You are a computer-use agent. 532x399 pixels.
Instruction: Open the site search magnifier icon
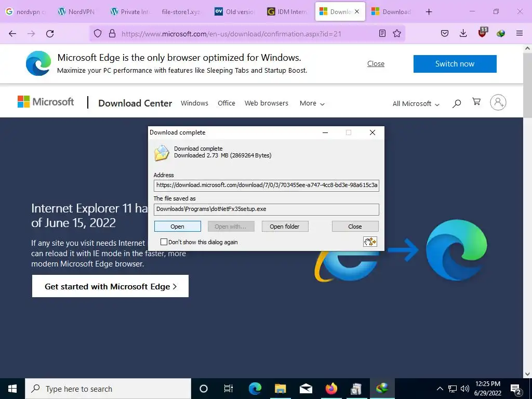point(457,103)
